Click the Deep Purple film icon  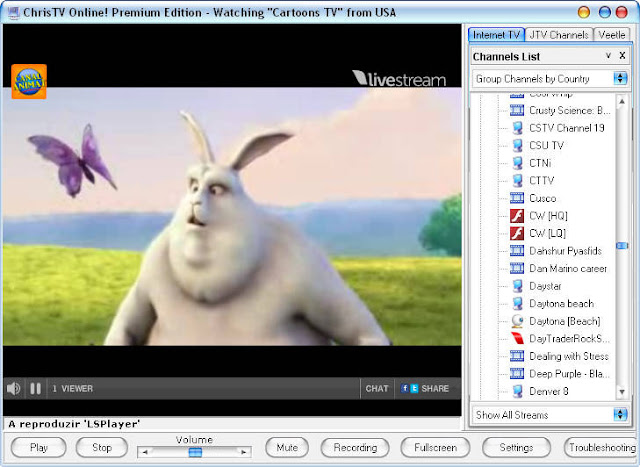517,374
